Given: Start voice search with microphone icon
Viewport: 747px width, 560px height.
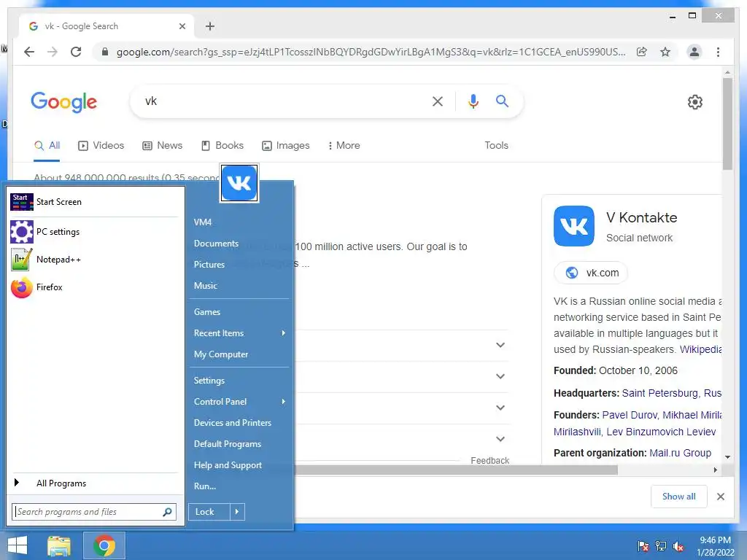Looking at the screenshot, I should pos(473,101).
